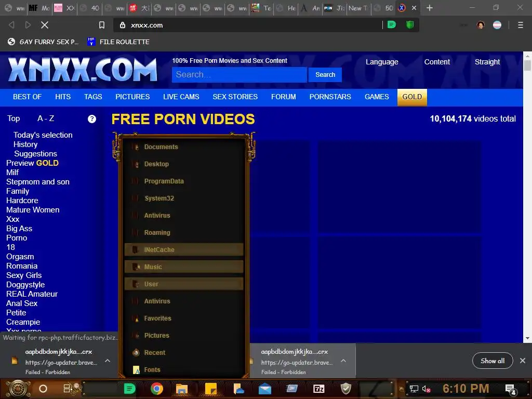Select ProgramData in the folder menu
This screenshot has height=399, width=532.
(x=184, y=181)
